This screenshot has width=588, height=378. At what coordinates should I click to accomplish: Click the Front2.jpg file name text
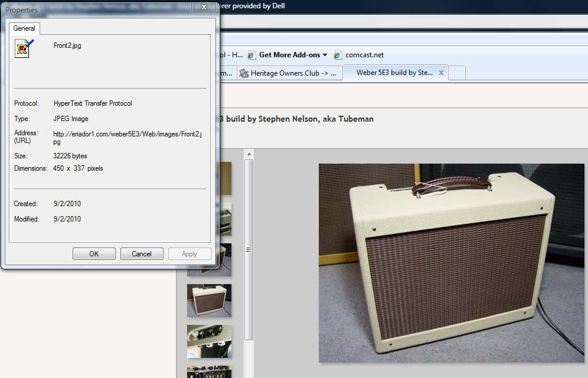point(67,45)
